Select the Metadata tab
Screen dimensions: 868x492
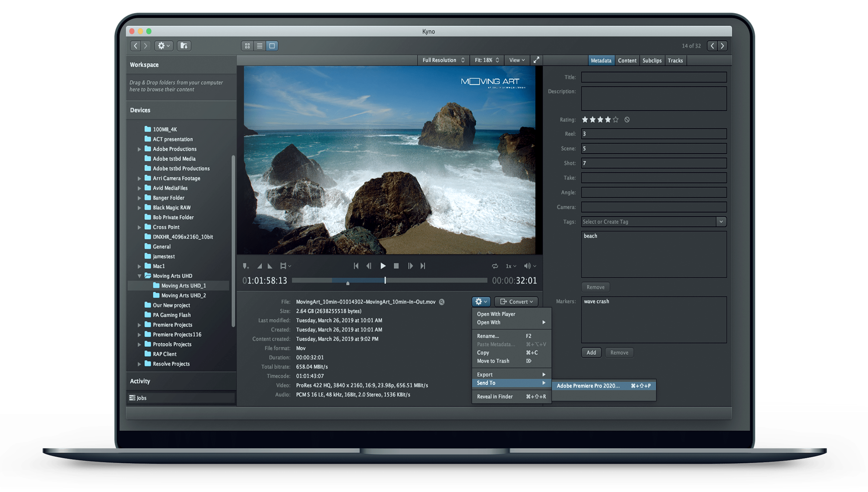point(601,60)
